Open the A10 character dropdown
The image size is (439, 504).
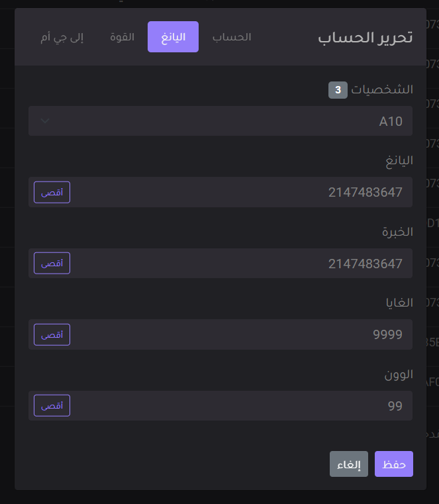(220, 121)
